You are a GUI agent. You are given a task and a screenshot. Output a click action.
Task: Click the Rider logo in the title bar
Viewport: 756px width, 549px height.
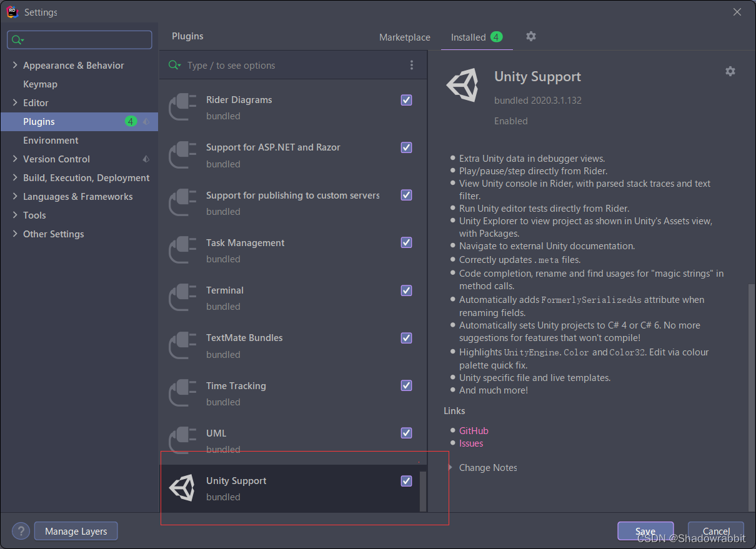coord(12,12)
